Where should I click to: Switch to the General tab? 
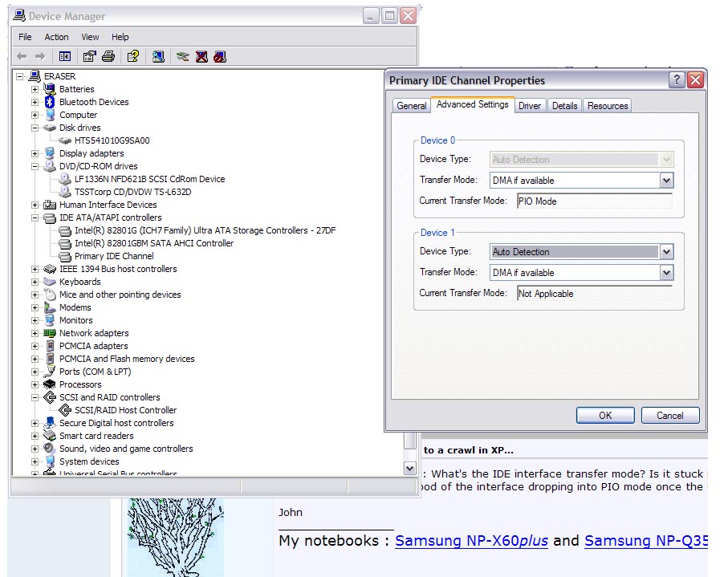click(412, 106)
